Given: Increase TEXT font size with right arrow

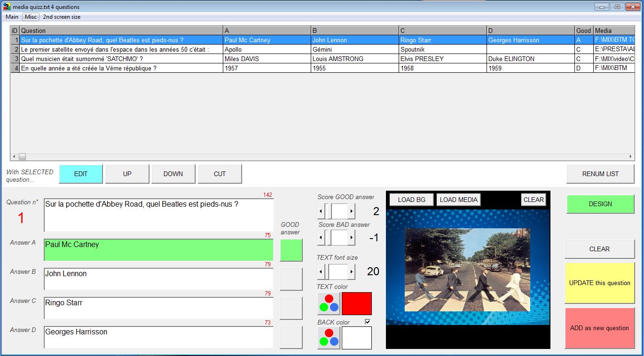Looking at the screenshot, I should click(352, 271).
